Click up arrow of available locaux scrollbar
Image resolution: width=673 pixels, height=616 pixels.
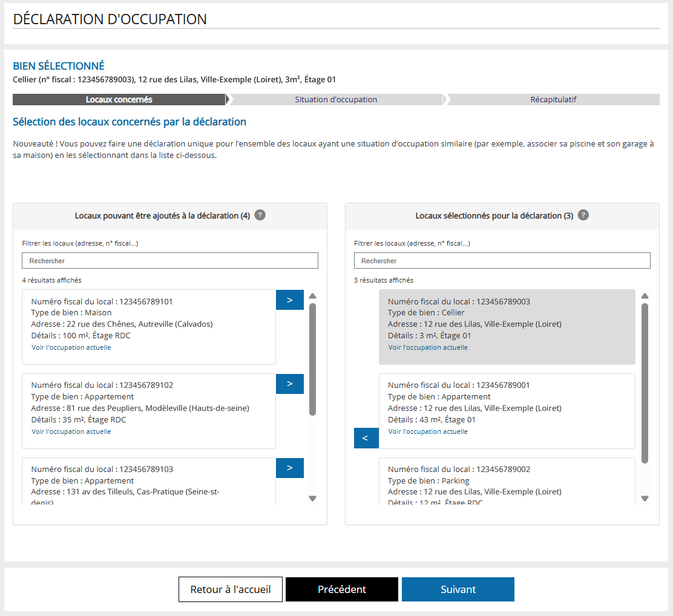pos(312,296)
